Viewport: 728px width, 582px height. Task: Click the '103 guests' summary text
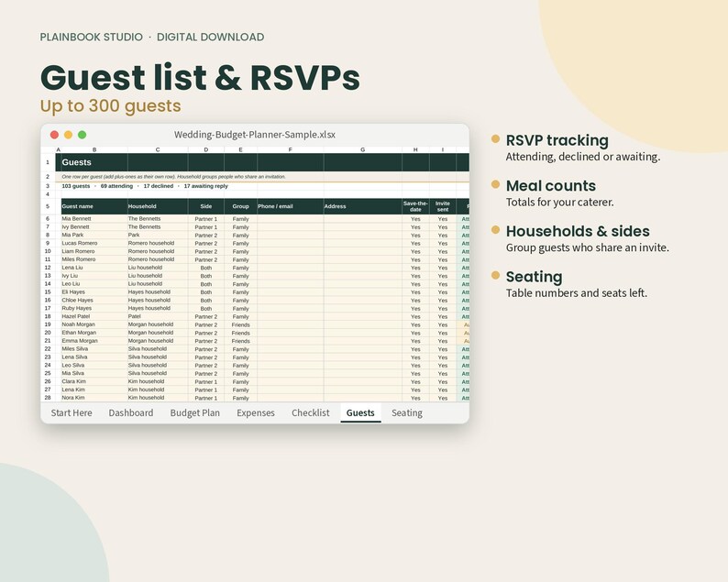click(x=76, y=186)
